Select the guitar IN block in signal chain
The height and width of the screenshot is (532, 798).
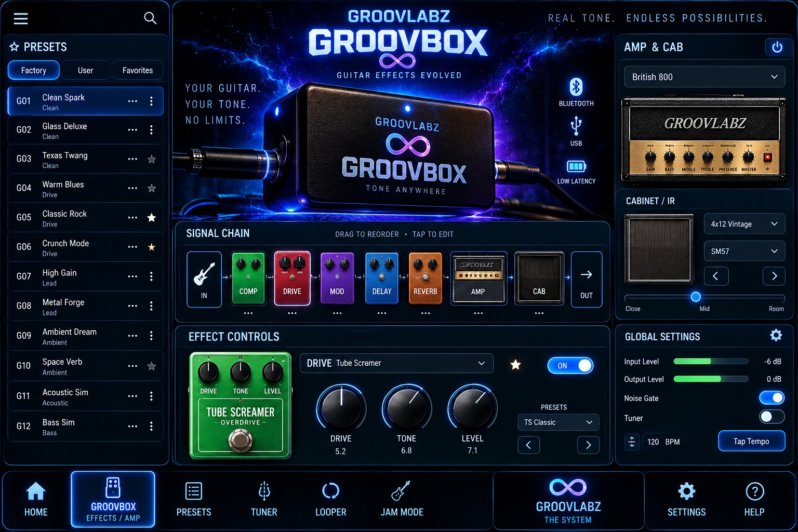coord(204,280)
